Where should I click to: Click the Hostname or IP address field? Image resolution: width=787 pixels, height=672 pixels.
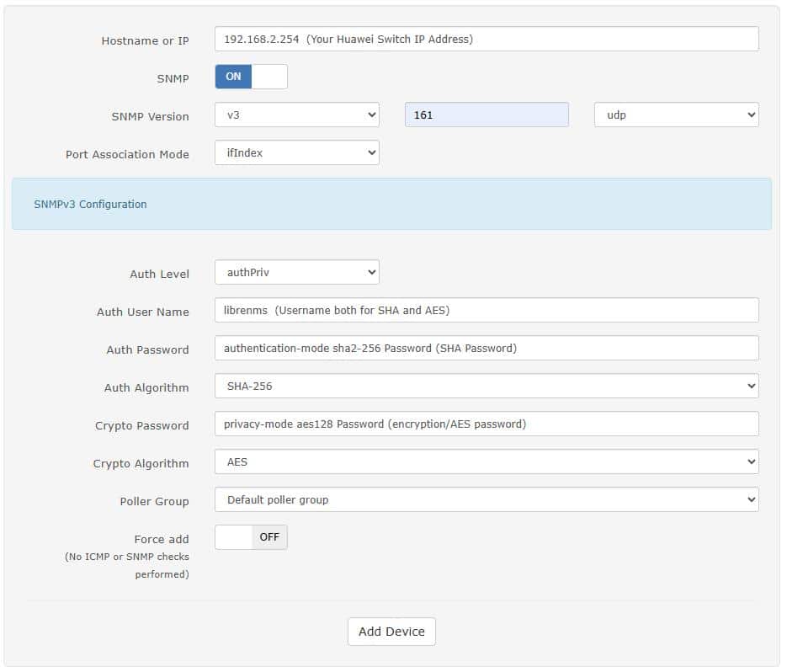click(487, 39)
